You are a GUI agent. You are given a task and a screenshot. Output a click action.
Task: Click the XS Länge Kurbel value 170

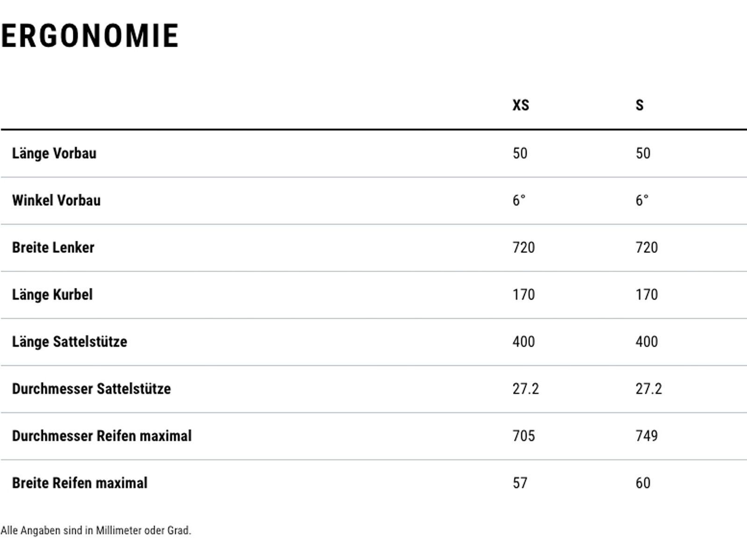point(523,295)
